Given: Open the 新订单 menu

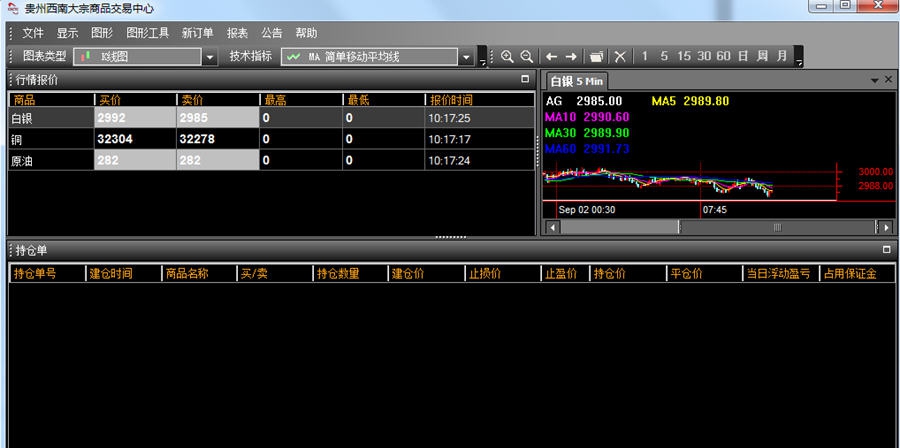Looking at the screenshot, I should click(x=197, y=33).
